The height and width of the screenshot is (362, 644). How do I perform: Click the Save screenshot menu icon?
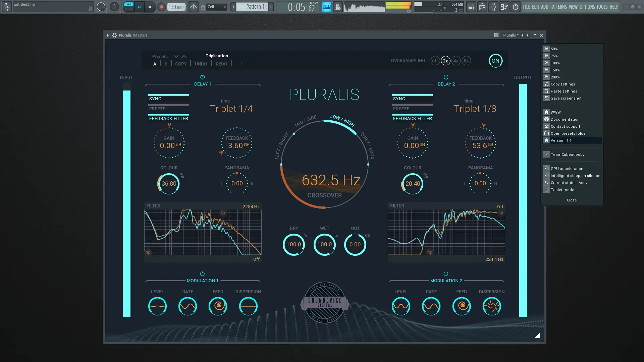click(x=547, y=98)
